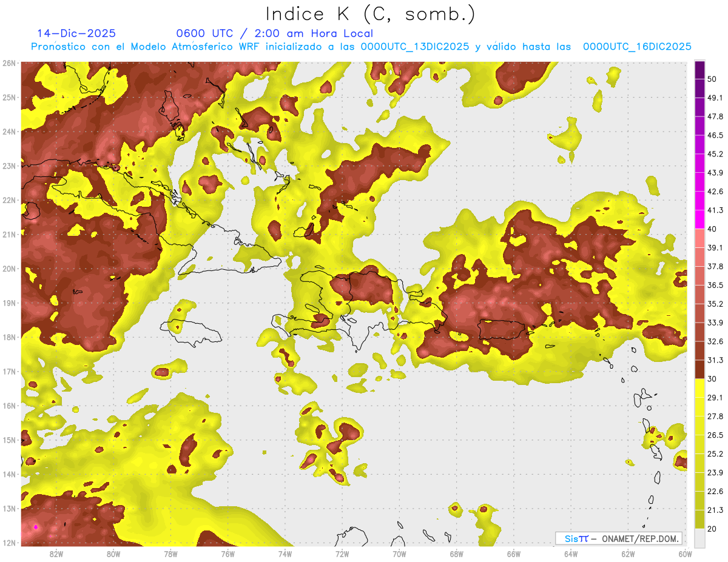Image resolution: width=728 pixels, height=562 pixels.
Task: Click the 20 value on the color scale
Action: 712,528
